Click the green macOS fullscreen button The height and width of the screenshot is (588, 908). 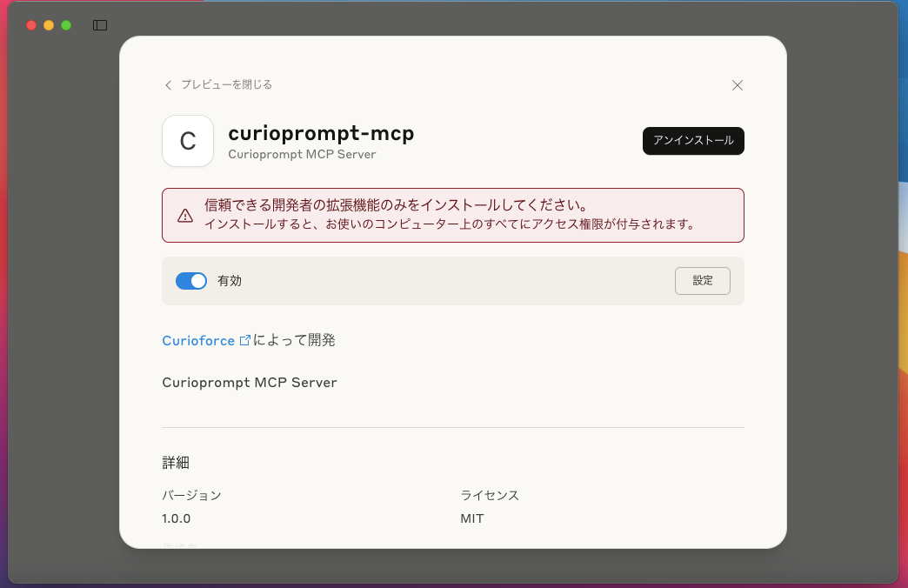pos(66,25)
